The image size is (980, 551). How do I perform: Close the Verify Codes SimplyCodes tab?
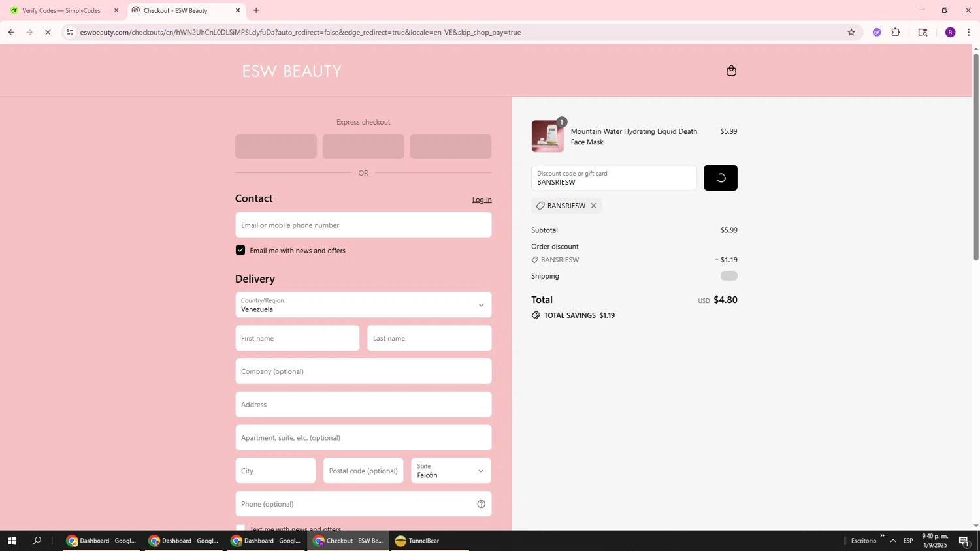click(116, 10)
